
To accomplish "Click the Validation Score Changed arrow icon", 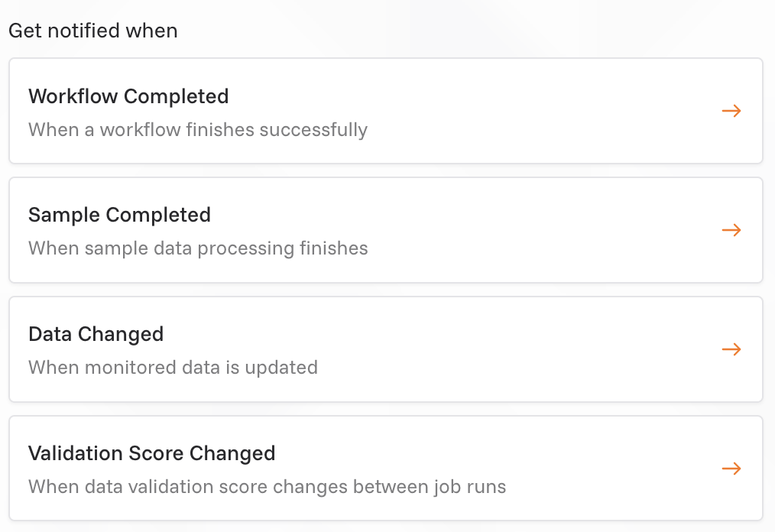I will (731, 469).
